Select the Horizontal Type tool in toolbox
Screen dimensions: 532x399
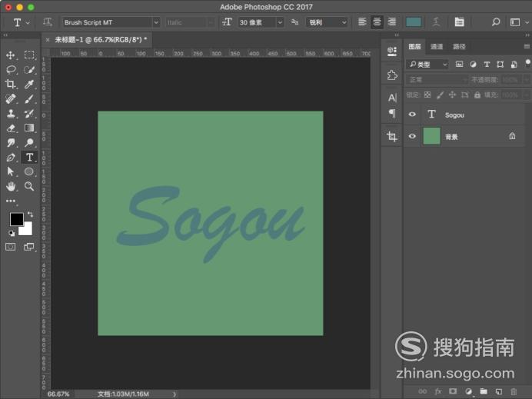pyautogui.click(x=29, y=157)
